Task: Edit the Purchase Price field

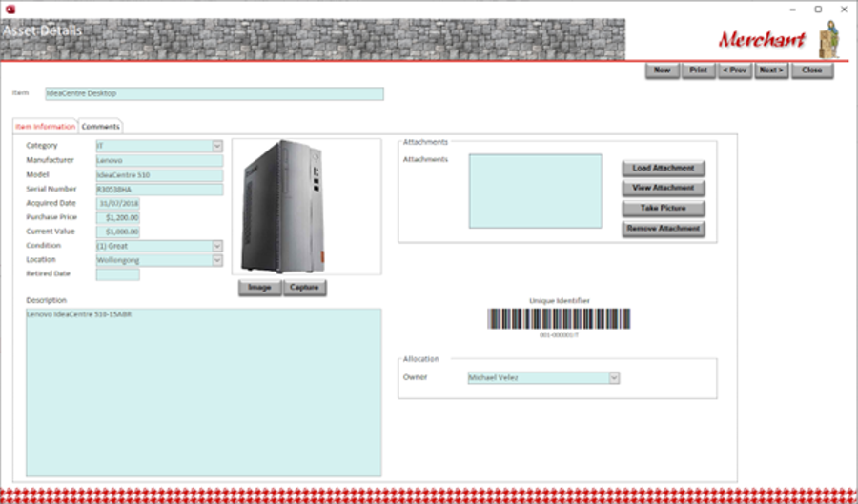Action: [x=118, y=217]
